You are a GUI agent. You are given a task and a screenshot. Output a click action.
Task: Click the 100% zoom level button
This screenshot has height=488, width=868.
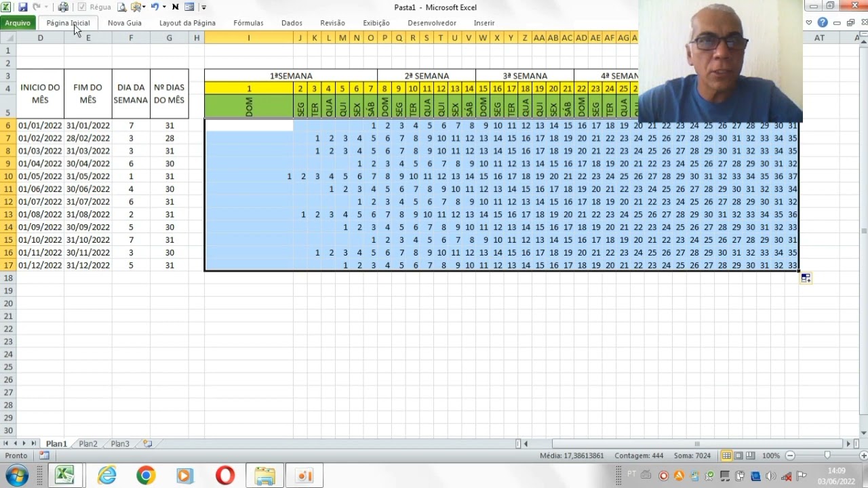[x=770, y=455]
